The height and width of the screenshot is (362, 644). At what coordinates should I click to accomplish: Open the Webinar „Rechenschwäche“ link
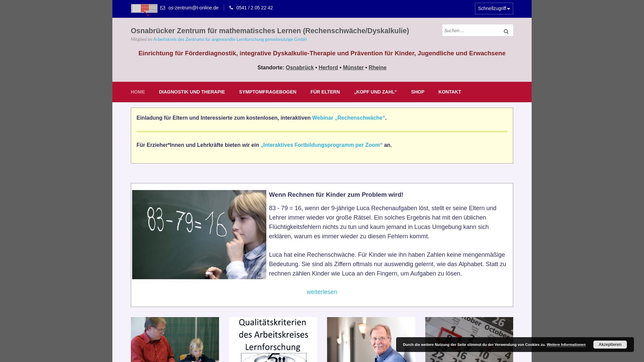pyautogui.click(x=348, y=118)
